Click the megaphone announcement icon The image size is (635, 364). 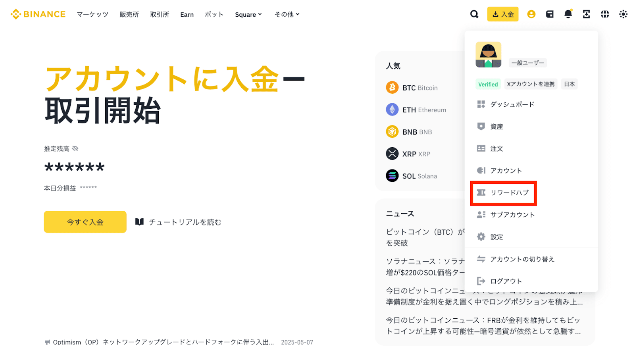(x=48, y=342)
